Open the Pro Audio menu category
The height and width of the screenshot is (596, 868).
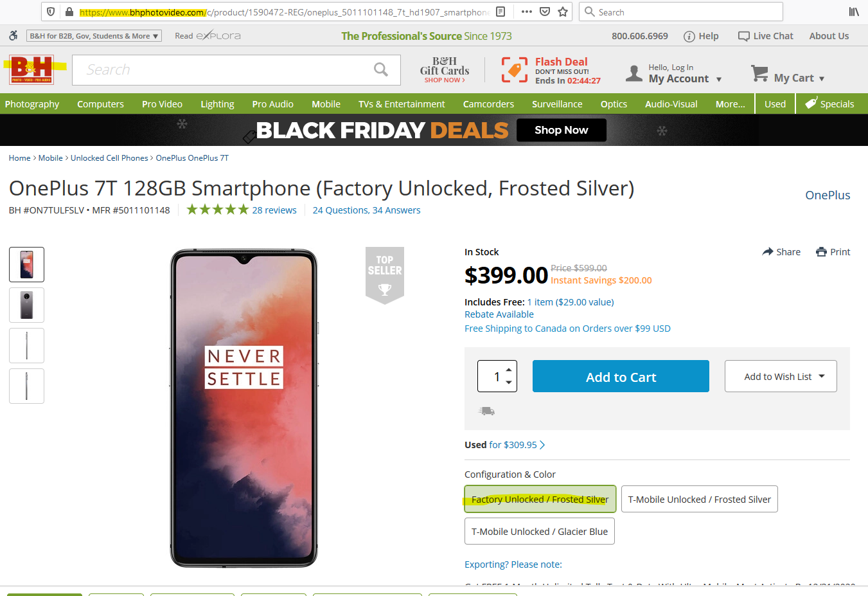[272, 104]
